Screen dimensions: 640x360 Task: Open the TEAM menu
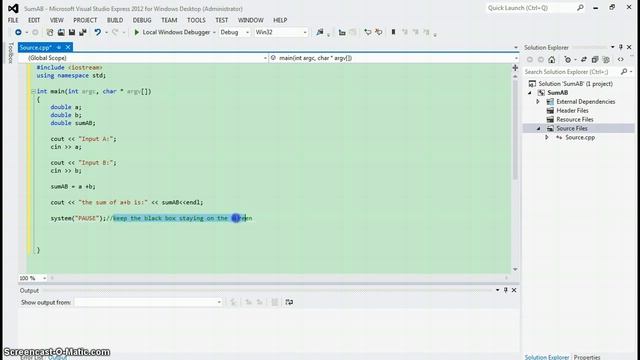pos(169,20)
